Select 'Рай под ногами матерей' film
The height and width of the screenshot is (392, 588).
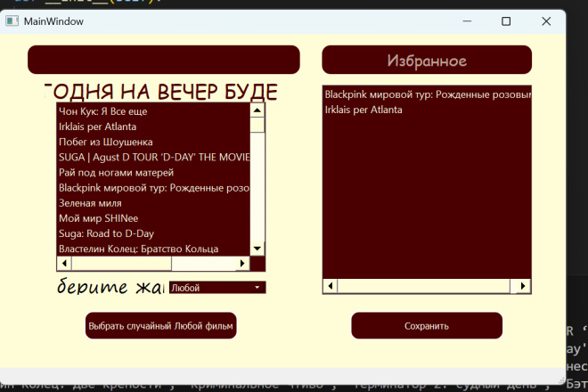pos(153,173)
